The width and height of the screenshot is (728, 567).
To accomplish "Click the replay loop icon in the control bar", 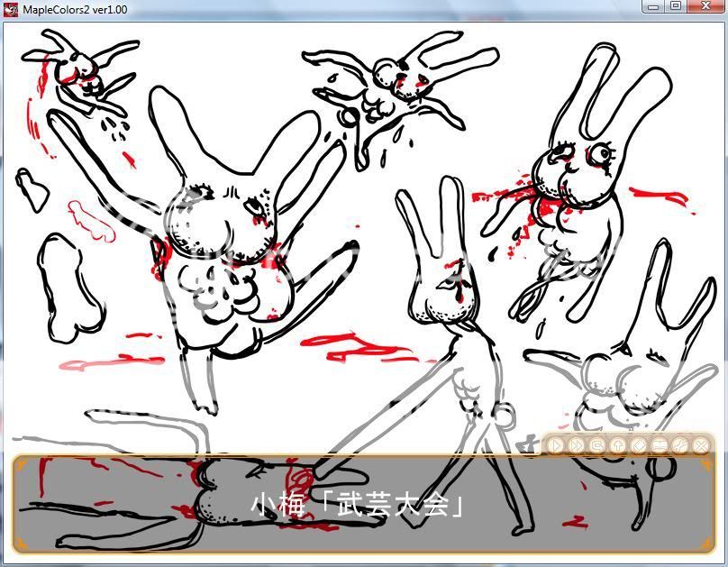I will coord(597,445).
